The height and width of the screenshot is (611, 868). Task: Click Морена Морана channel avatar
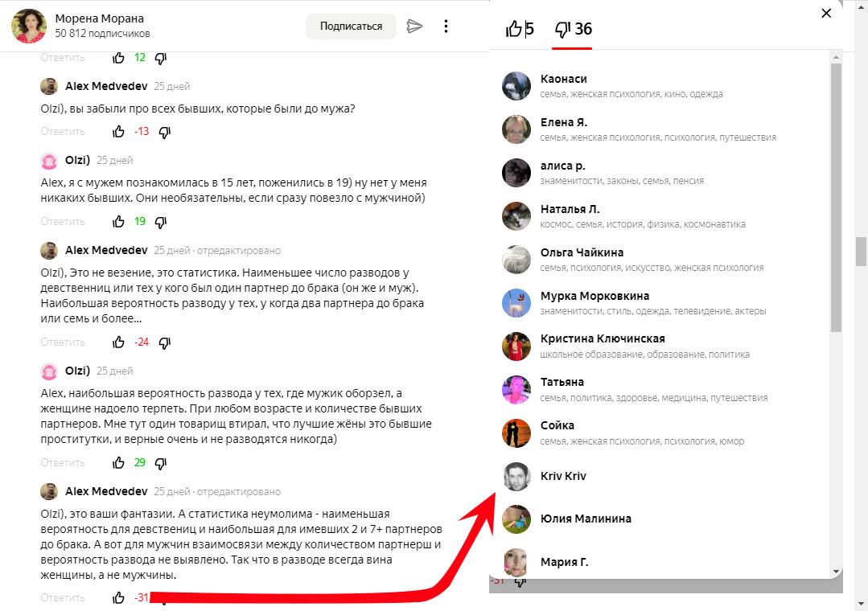point(29,26)
